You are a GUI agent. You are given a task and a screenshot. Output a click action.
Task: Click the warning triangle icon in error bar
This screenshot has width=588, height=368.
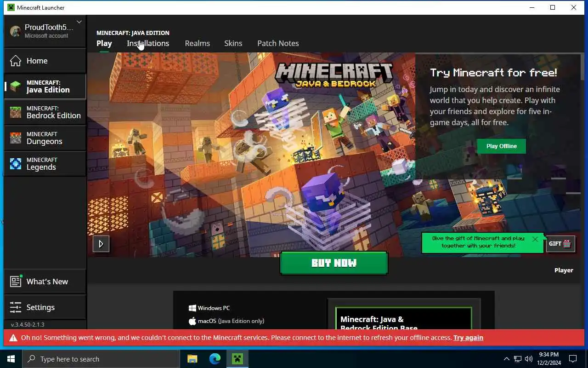(13, 338)
